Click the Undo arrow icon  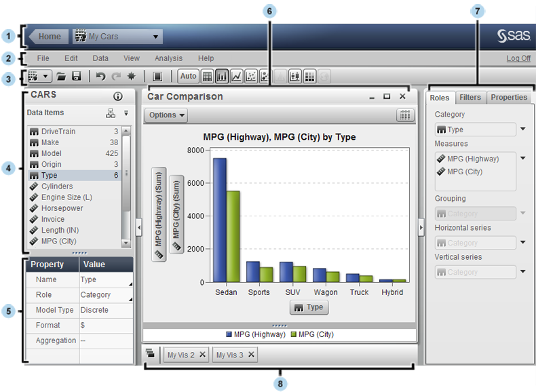[100, 77]
